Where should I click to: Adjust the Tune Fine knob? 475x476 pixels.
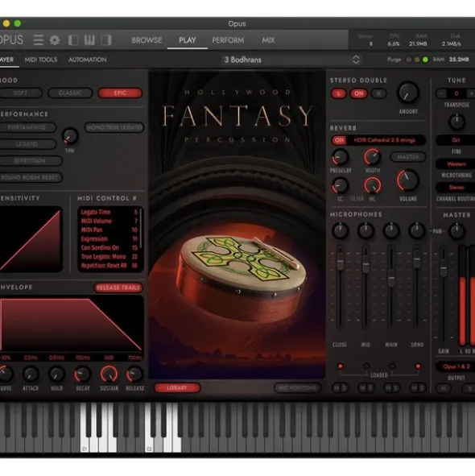pos(456,122)
